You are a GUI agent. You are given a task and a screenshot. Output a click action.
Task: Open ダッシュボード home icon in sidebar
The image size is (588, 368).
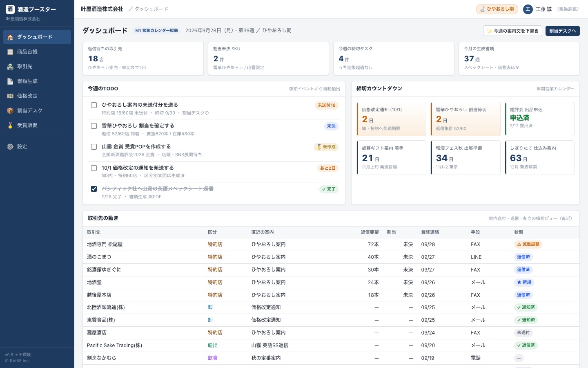point(10,37)
